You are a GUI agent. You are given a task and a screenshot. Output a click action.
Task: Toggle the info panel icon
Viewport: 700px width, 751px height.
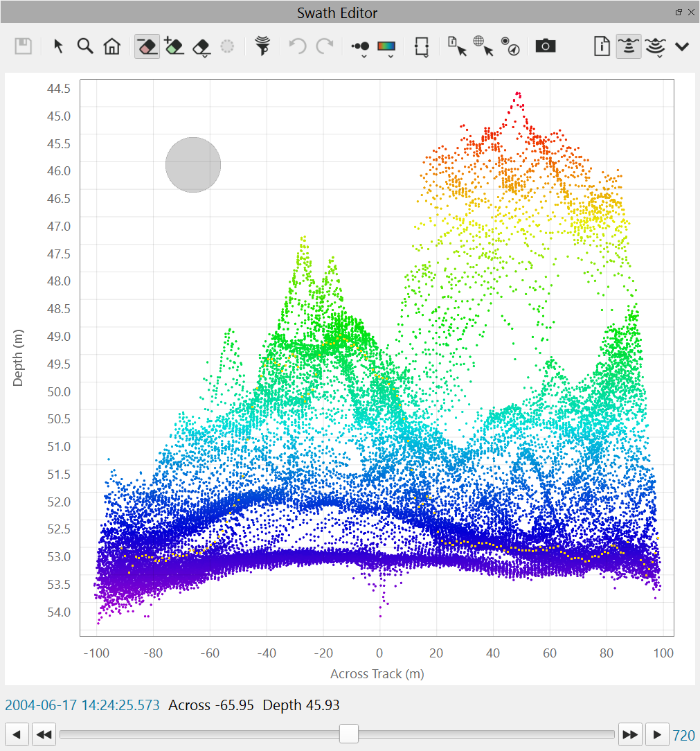point(602,46)
